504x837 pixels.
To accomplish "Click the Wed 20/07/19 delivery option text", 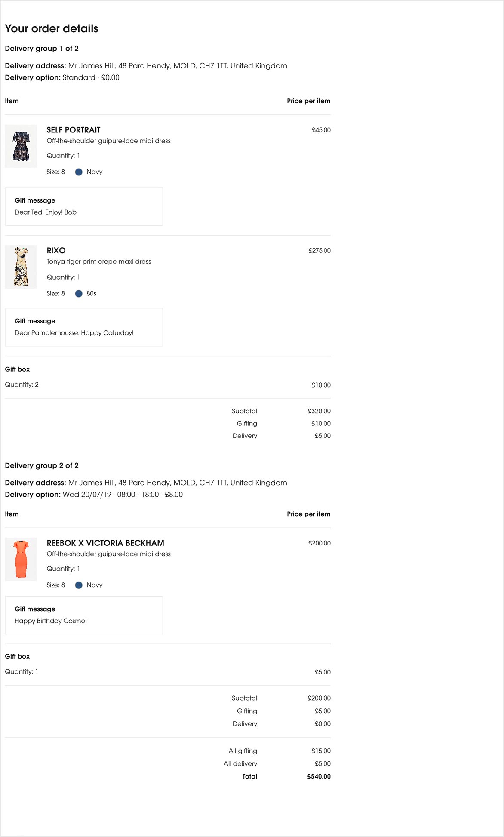I will (x=123, y=495).
